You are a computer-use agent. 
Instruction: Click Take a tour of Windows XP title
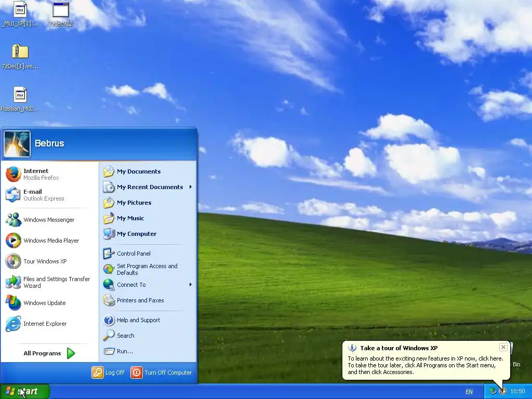pyautogui.click(x=398, y=348)
